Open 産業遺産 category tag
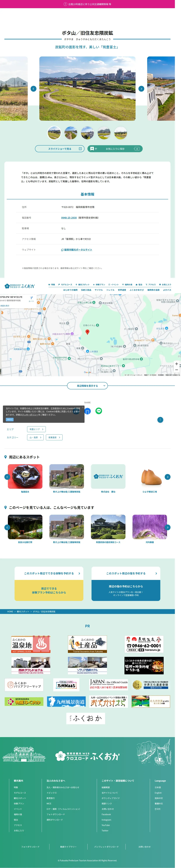The height and width of the screenshot is (868, 181). pyautogui.click(x=54, y=437)
